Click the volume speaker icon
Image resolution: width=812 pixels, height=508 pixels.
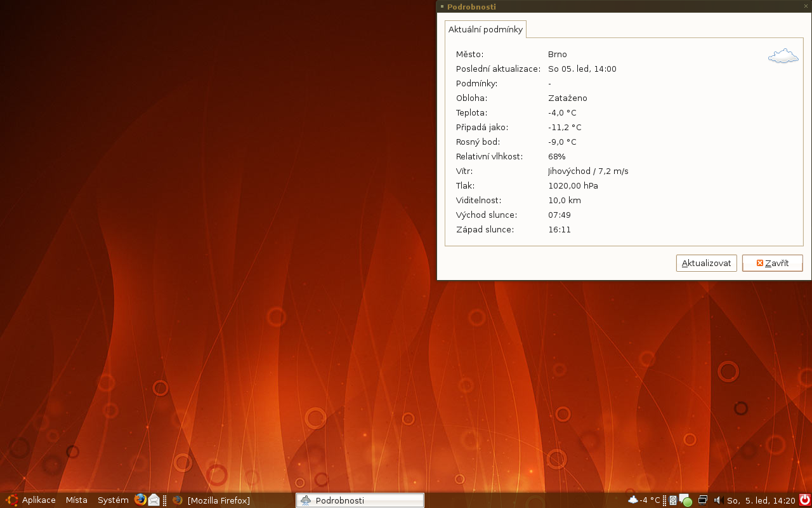pos(718,500)
